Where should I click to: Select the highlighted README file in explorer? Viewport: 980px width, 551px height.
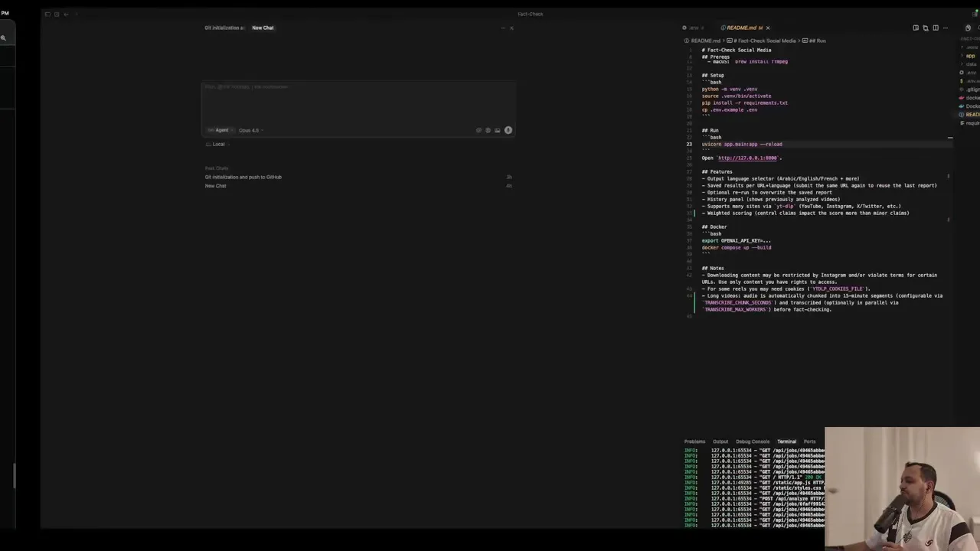coord(970,115)
